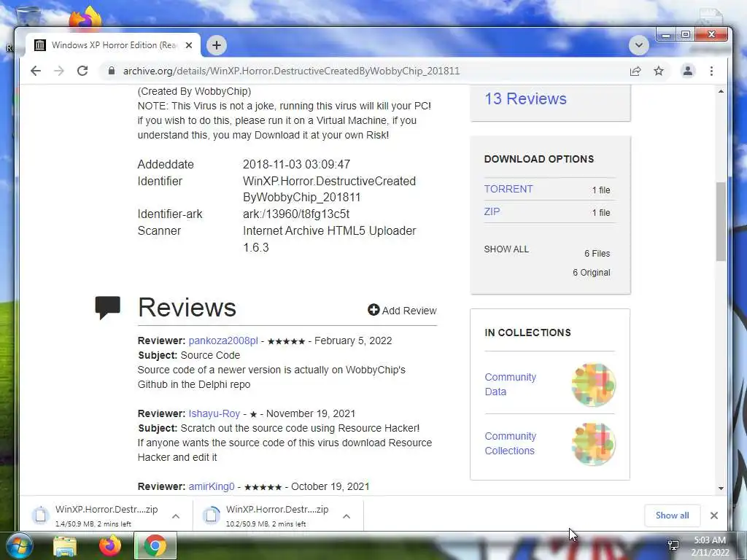This screenshot has width=747, height=560.
Task: Open Community Data collection link
Action: click(x=510, y=384)
